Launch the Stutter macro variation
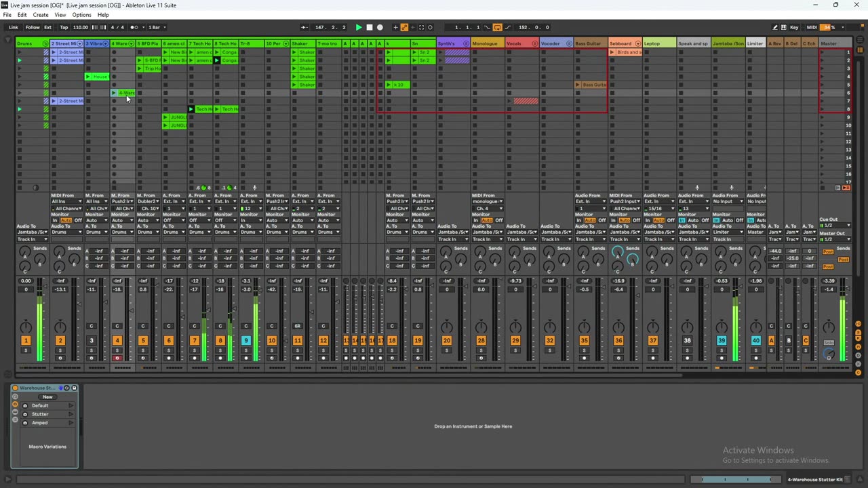Viewport: 868px width, 488px height. [71, 414]
